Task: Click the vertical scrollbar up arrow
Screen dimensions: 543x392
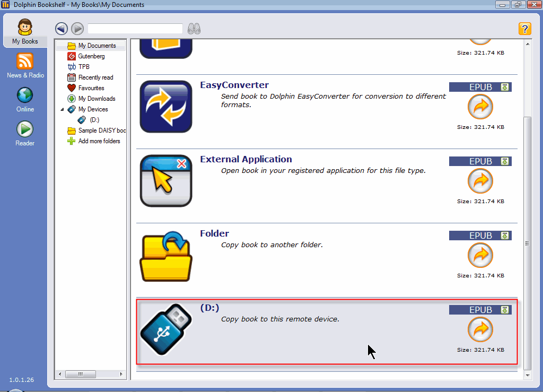Action: 528,44
